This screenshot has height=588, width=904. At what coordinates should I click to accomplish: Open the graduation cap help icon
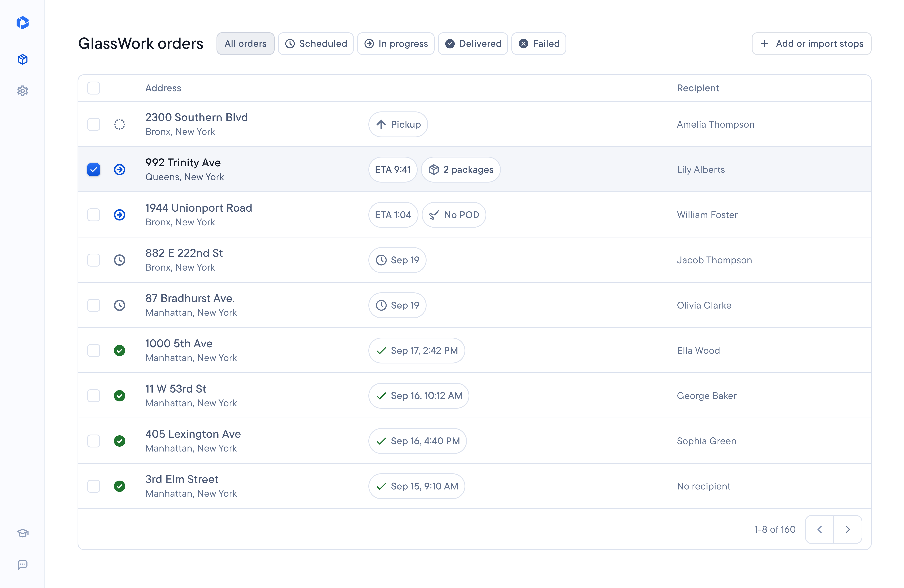(x=22, y=533)
